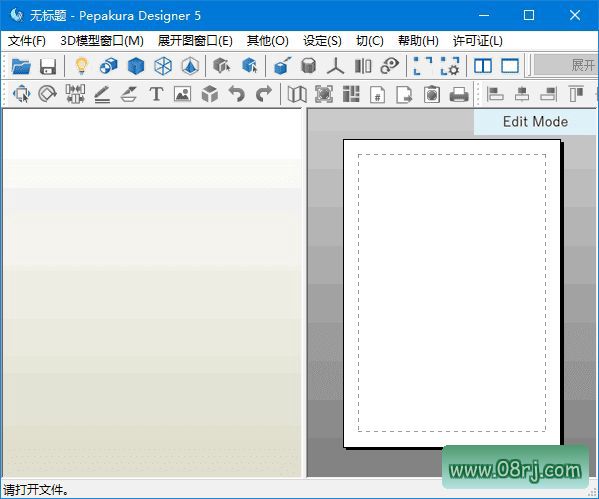Open the 许可证(L) menu

478,41
